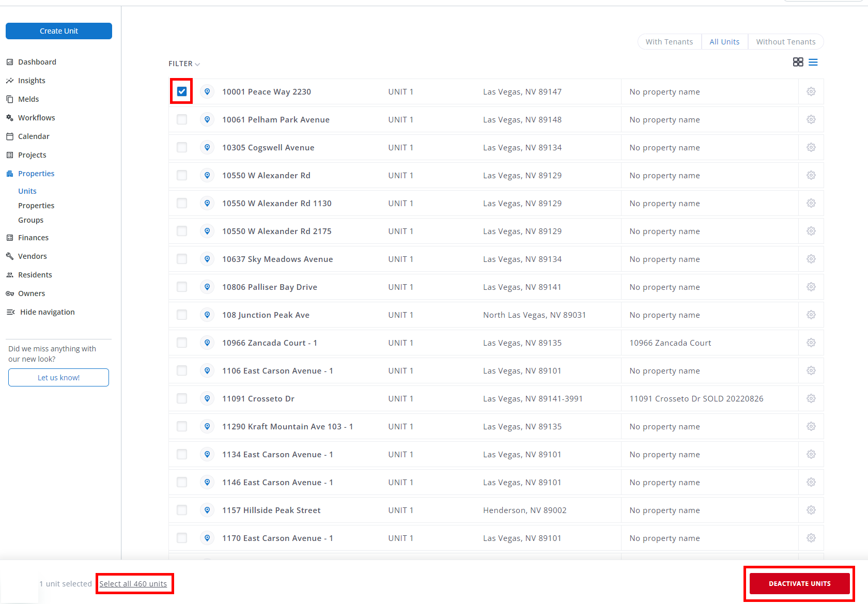Open settings gear for 10001 Peace Way 2230
Image resolution: width=868 pixels, height=604 pixels.
point(811,91)
